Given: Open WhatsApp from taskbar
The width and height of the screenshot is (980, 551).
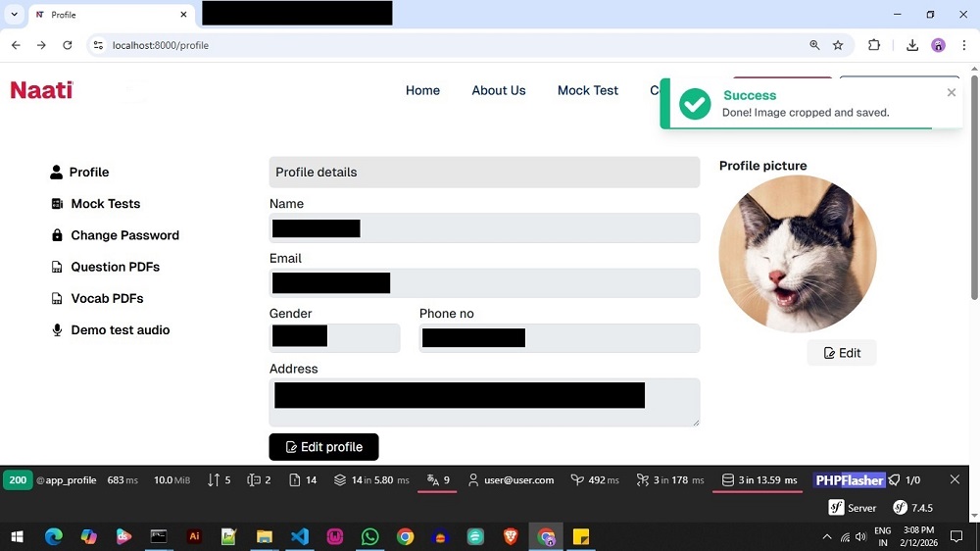Looking at the screenshot, I should pos(370,536).
